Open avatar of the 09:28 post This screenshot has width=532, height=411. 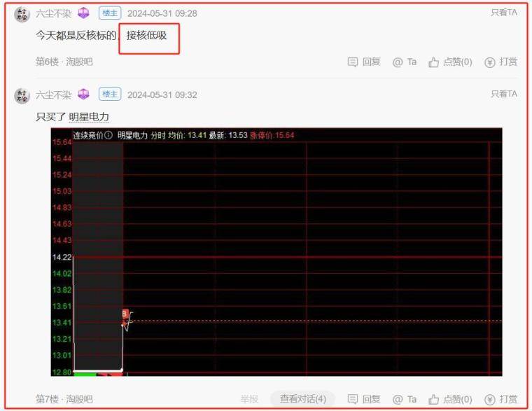(22, 15)
